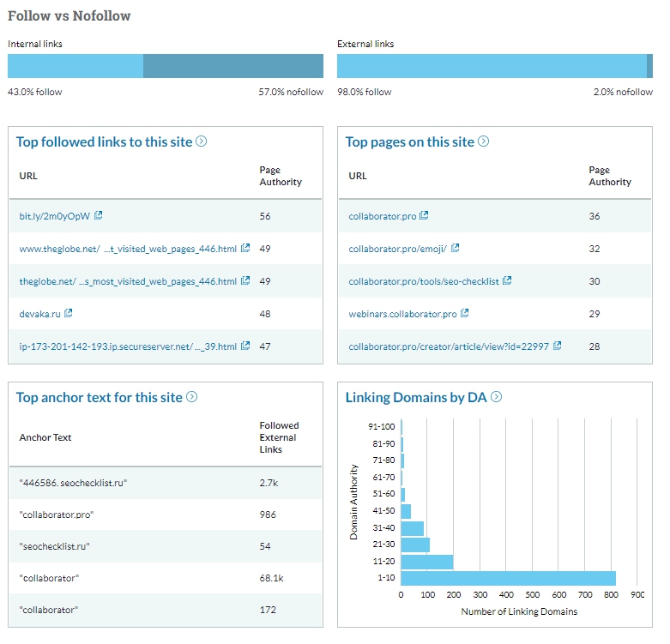Open external icon beside webinars.collaborator.pro
The width and height of the screenshot is (670, 644).
click(x=465, y=314)
